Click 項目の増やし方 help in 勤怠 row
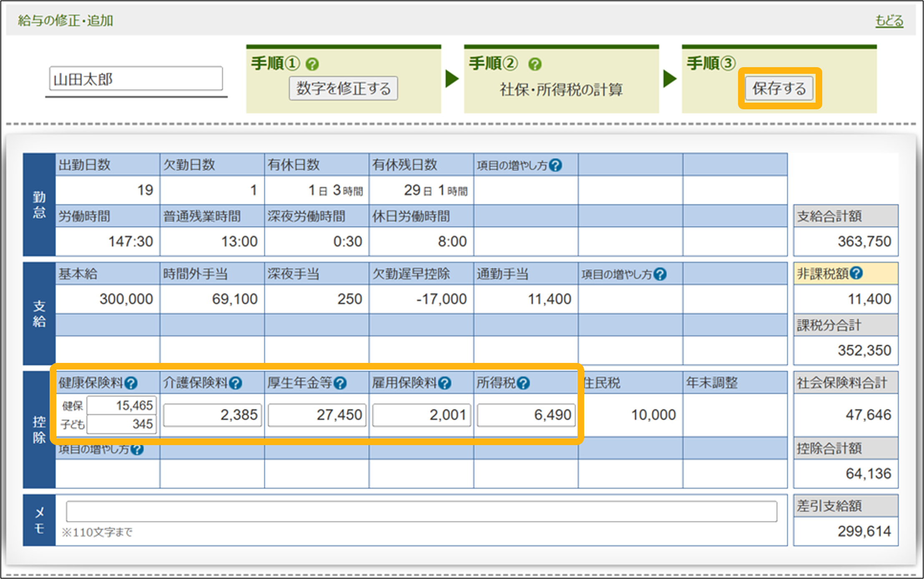 point(555,165)
